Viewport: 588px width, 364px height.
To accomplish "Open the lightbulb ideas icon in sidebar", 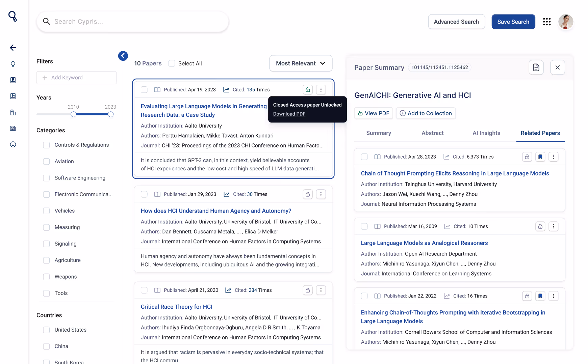I will pos(13,64).
